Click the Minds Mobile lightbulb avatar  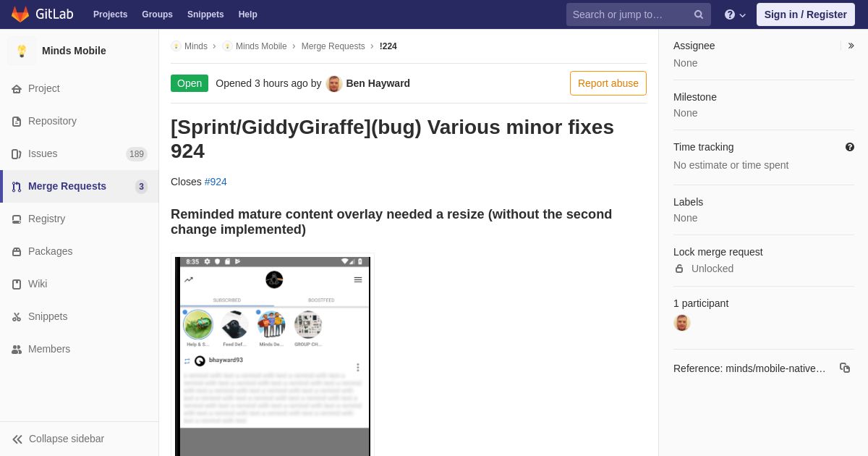[x=22, y=51]
